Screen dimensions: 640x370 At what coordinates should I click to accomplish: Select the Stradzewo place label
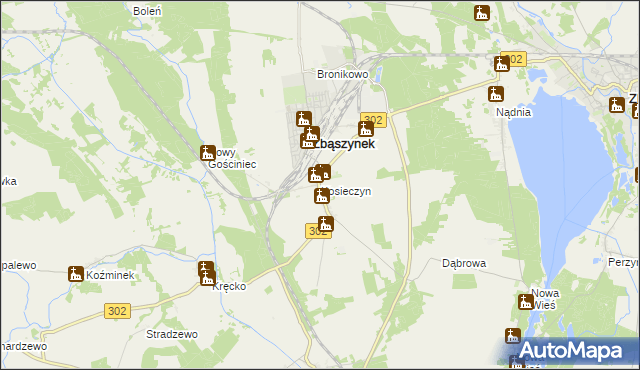(x=172, y=334)
